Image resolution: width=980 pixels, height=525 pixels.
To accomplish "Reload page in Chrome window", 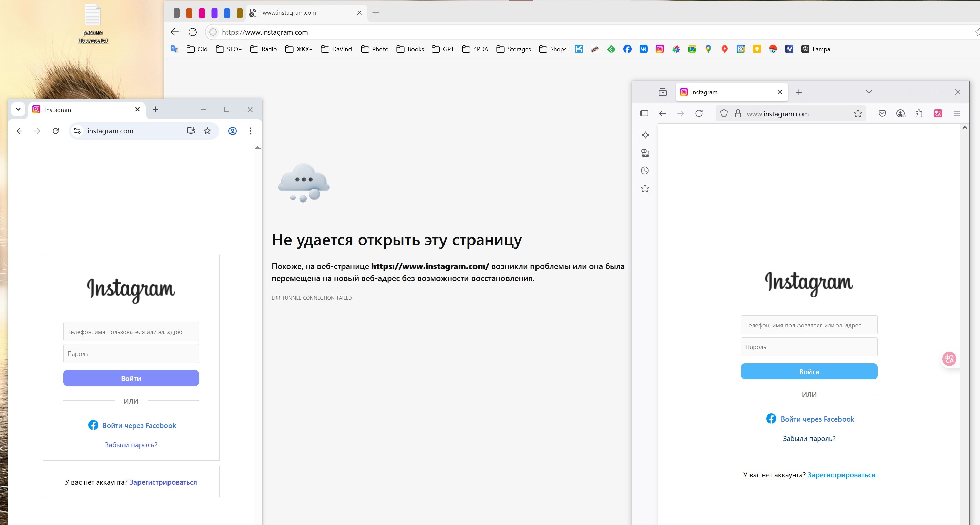I will click(56, 131).
